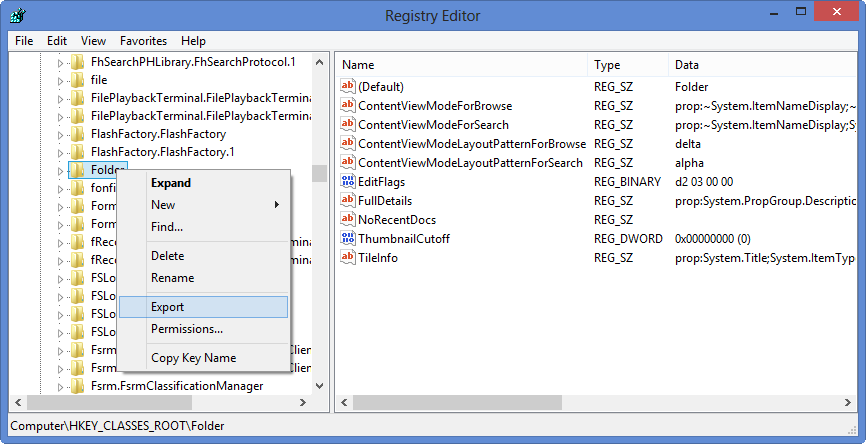Click values pane horizontal scroll right arrow
Image resolution: width=866 pixels, height=444 pixels.
(x=848, y=402)
